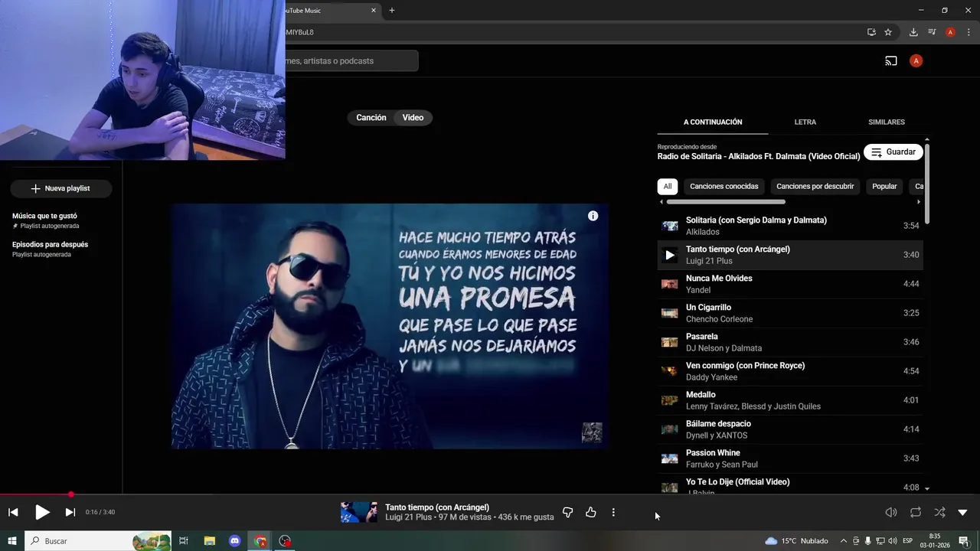
Task: Click the Solitaria row thumbnail
Action: pos(670,226)
